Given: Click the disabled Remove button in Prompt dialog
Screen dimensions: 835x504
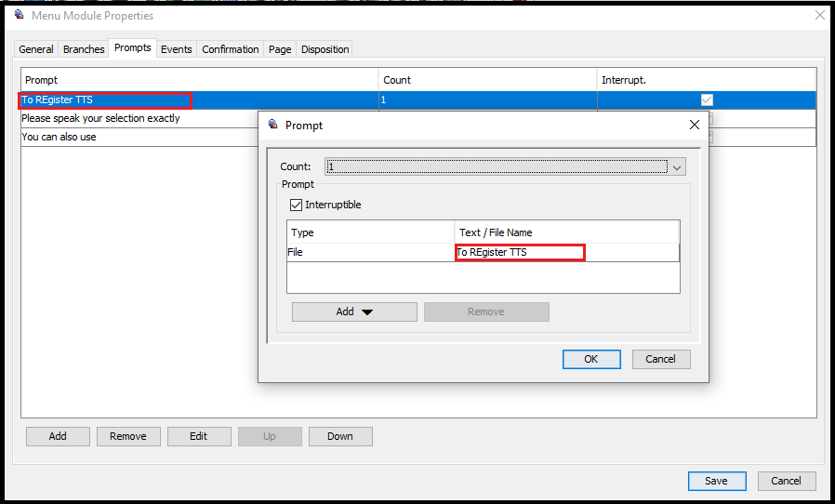Looking at the screenshot, I should (x=486, y=312).
